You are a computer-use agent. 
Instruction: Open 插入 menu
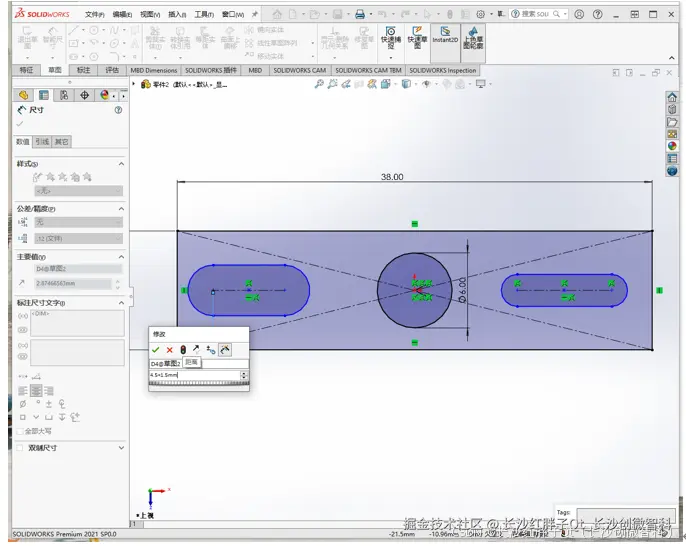[x=177, y=14]
